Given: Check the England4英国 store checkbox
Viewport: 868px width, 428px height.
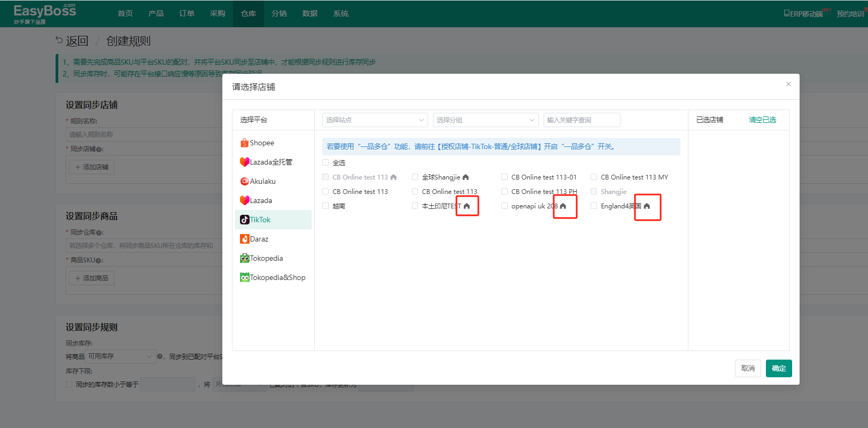Looking at the screenshot, I should [x=593, y=206].
